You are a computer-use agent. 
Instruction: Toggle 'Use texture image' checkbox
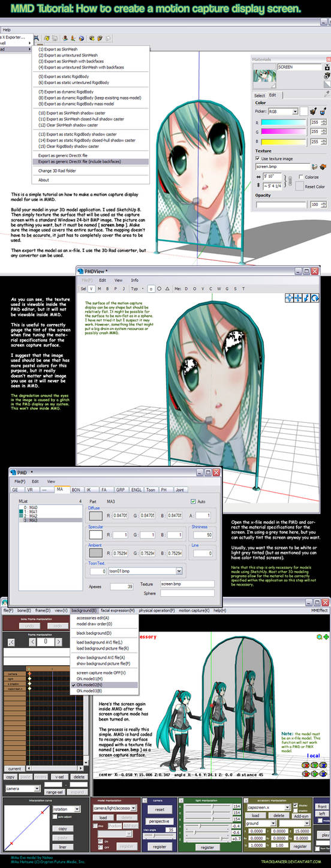click(257, 158)
